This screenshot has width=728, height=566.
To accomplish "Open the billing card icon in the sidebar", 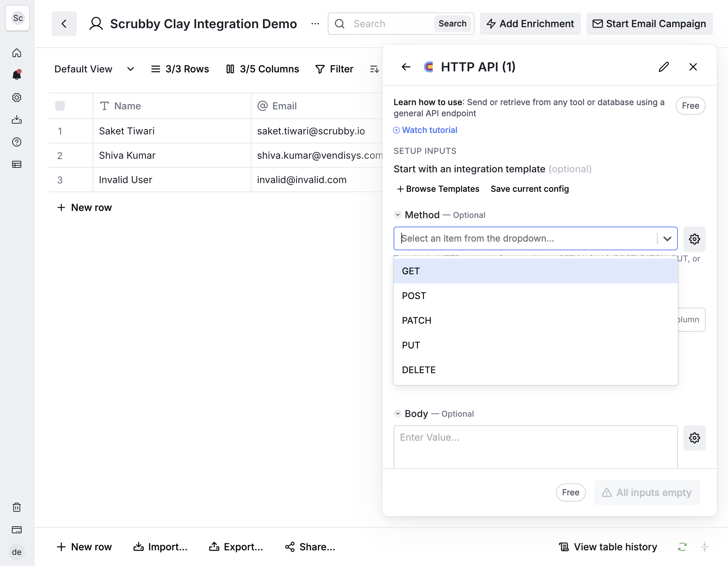I will 17,530.
